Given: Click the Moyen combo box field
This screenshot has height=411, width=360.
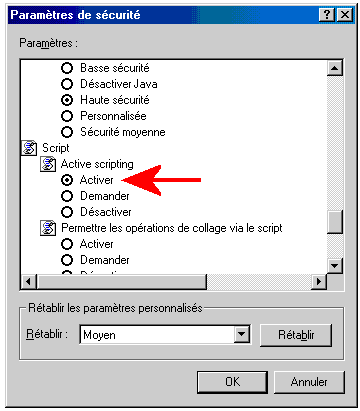Looking at the screenshot, I should 157,334.
